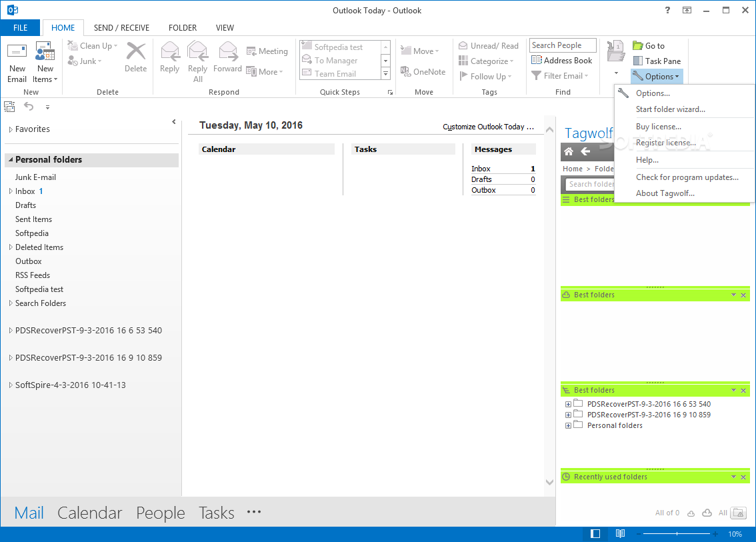Screen dimensions: 756x542
Task: Switch to Reading view in status bar
Action: click(x=620, y=534)
